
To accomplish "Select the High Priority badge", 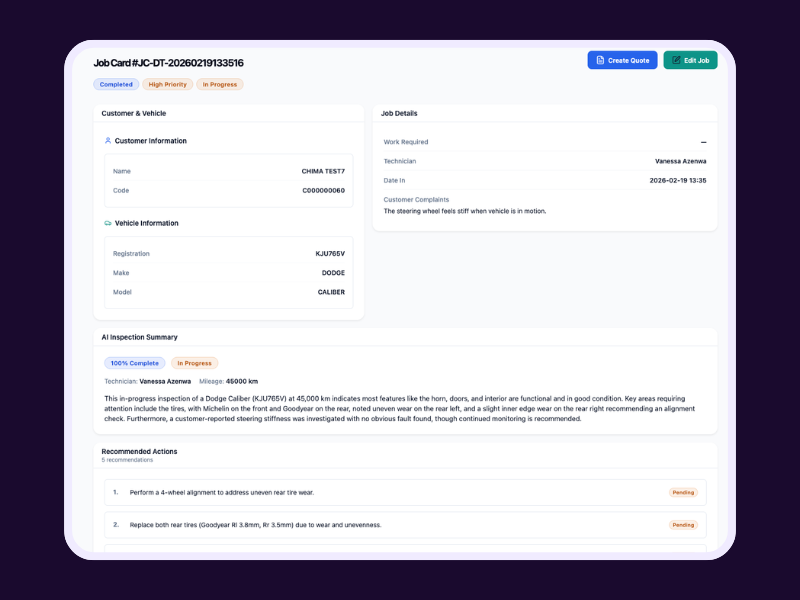I will click(x=167, y=85).
